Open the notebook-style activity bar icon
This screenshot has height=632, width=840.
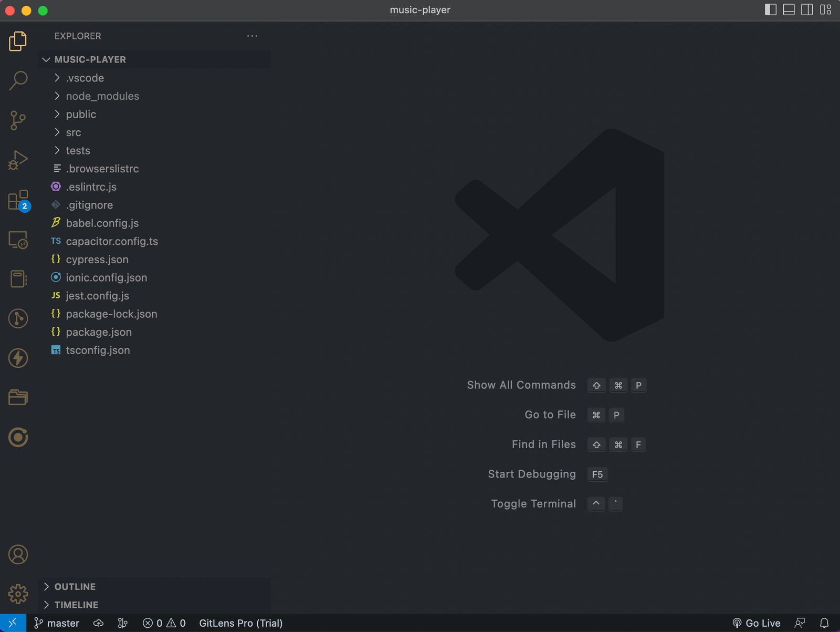point(18,279)
